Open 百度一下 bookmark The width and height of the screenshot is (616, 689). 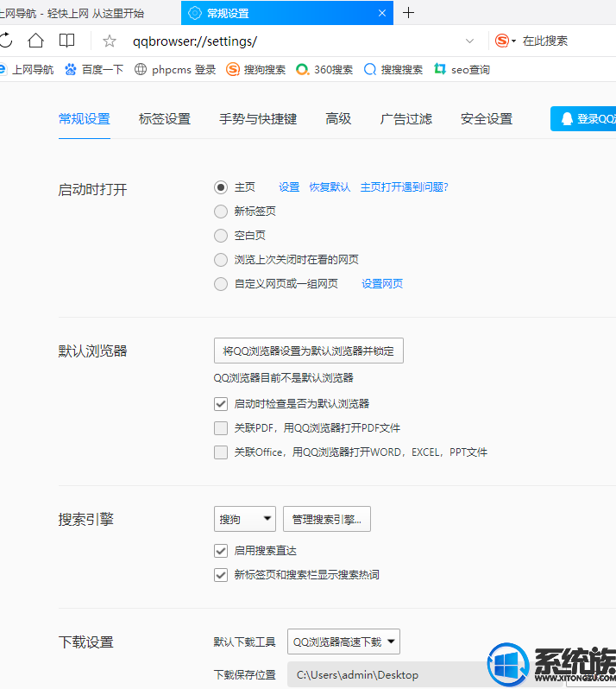click(x=94, y=69)
